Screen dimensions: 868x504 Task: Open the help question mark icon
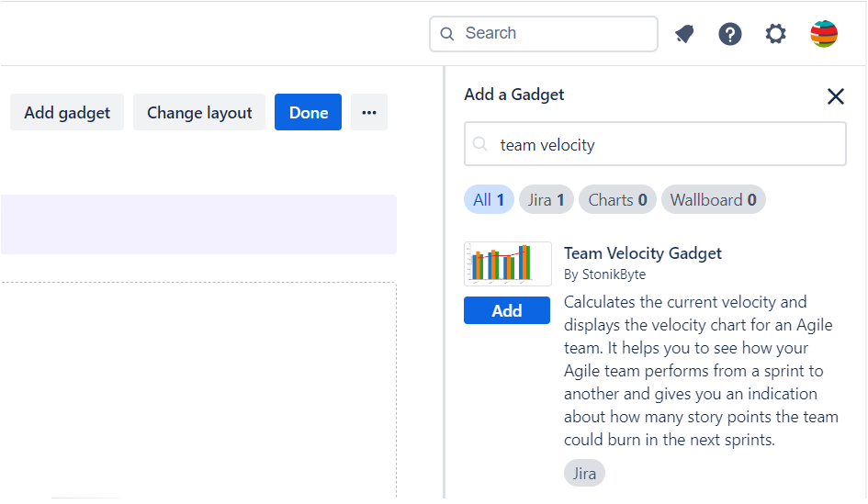tap(730, 34)
